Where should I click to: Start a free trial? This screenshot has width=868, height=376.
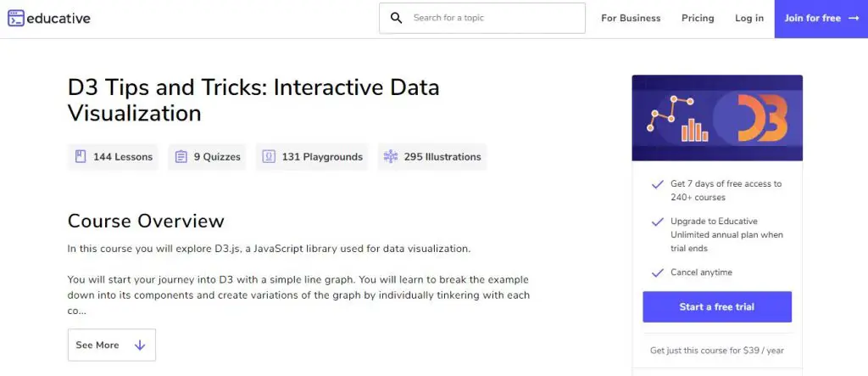click(x=716, y=306)
